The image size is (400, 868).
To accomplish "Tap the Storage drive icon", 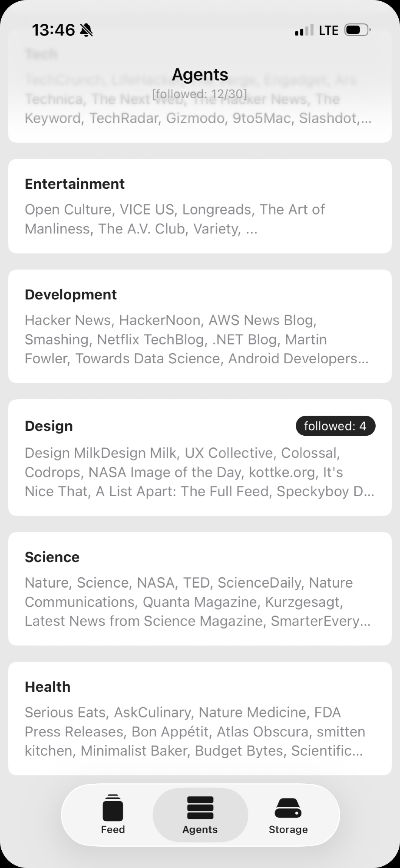I will pos(288,808).
